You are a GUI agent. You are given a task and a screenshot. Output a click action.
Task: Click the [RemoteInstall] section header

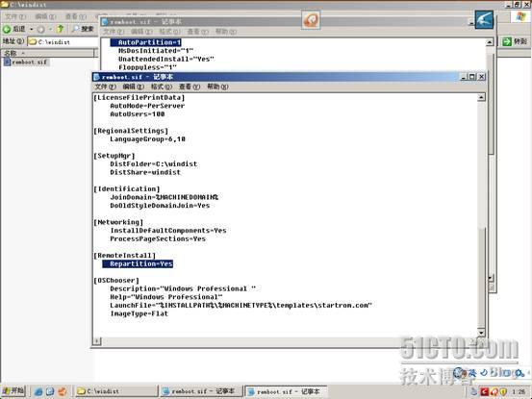coord(125,256)
